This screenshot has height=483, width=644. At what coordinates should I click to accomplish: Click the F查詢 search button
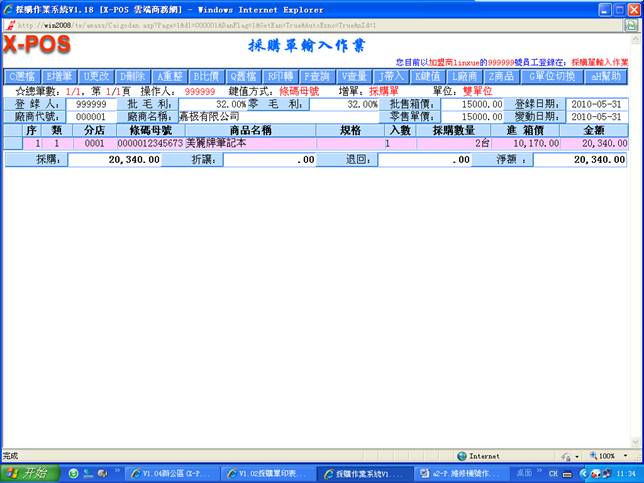[318, 76]
